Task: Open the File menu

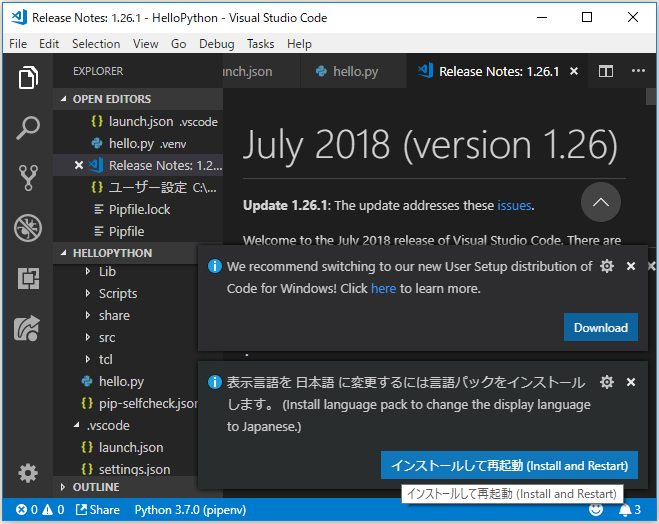Action: click(18, 44)
